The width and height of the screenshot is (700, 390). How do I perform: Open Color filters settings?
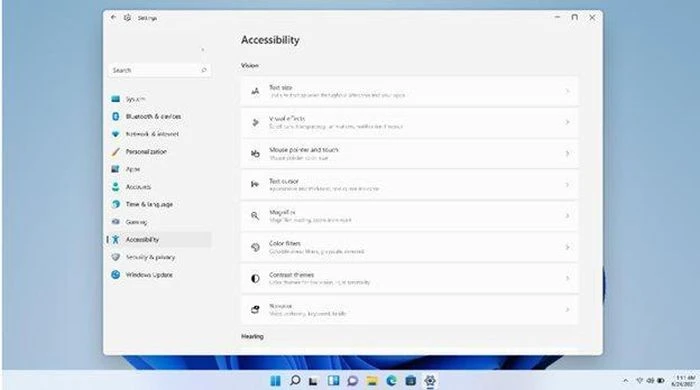409,247
